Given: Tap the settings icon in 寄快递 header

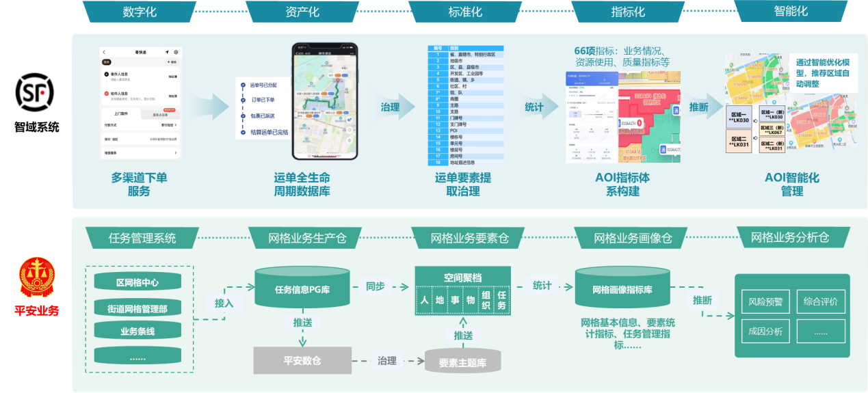Looking at the screenshot, I should (x=176, y=52).
